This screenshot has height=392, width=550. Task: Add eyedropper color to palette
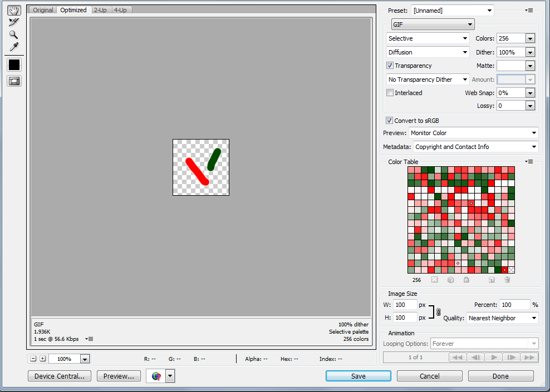492,280
